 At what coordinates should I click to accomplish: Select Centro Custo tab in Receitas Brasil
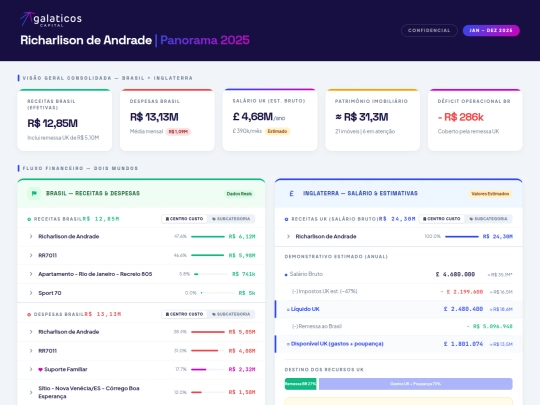pyautogui.click(x=185, y=219)
